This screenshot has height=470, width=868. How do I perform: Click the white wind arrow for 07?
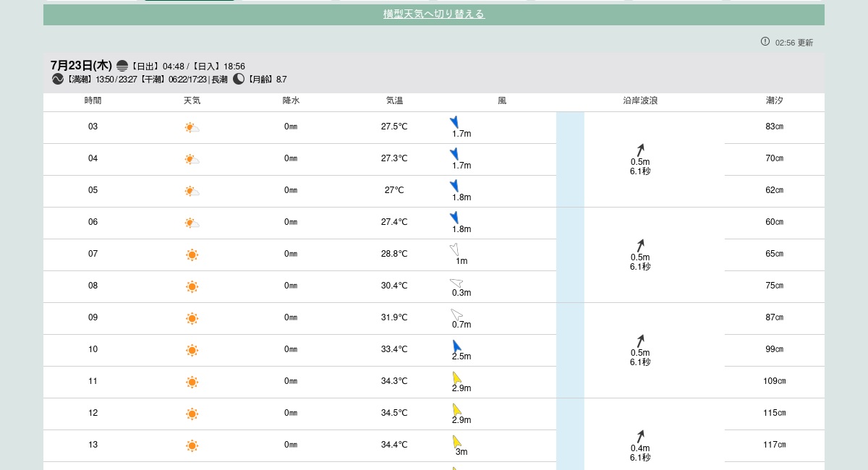454,249
